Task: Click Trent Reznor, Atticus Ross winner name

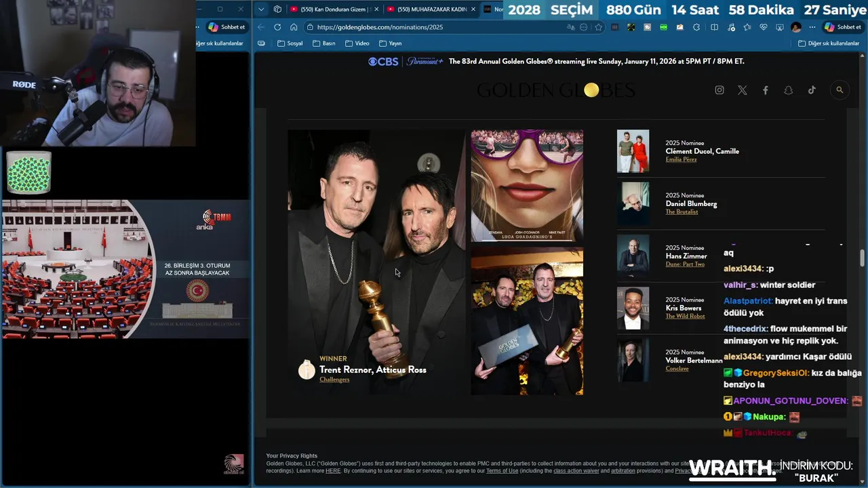Action: tap(373, 369)
